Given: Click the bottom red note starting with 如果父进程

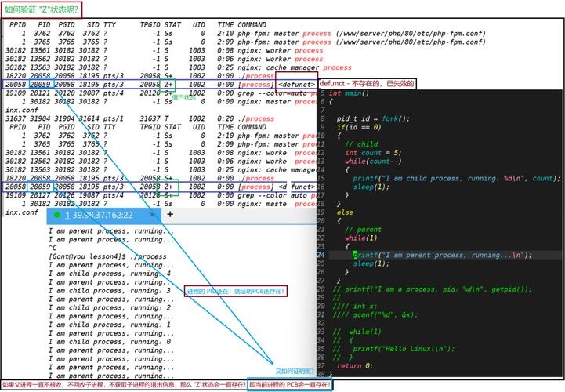Looking at the screenshot, I should tap(123, 385).
